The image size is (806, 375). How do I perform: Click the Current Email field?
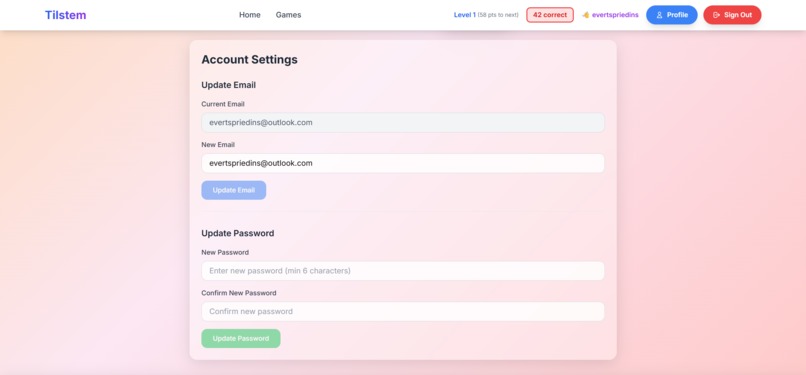click(x=403, y=123)
